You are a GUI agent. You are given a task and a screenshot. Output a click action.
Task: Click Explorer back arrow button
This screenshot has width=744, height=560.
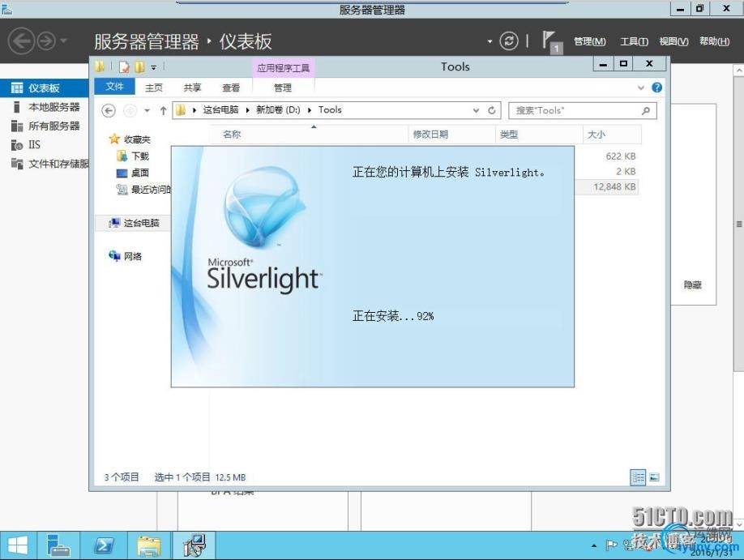(109, 110)
